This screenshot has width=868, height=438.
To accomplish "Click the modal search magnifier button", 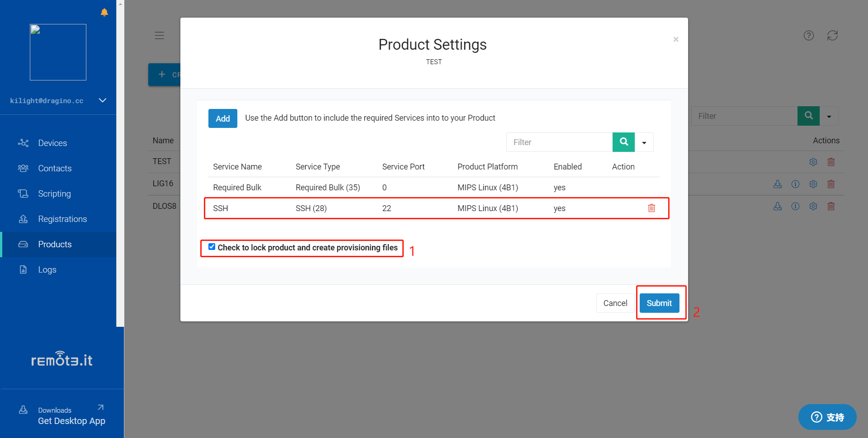I will point(624,142).
